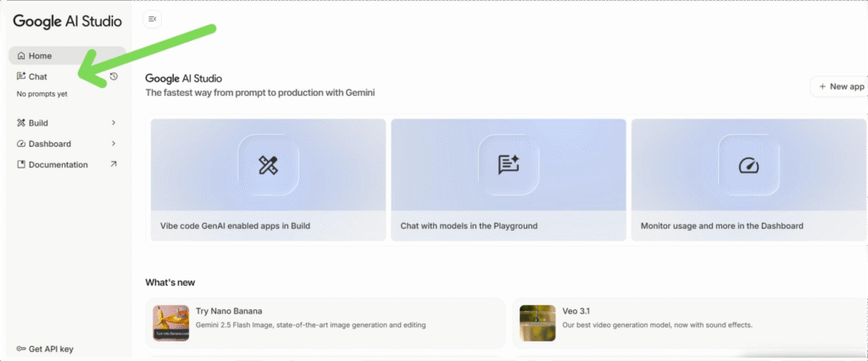The height and width of the screenshot is (361, 868).
Task: Click the key icon beside Get API key
Action: [x=21, y=349]
